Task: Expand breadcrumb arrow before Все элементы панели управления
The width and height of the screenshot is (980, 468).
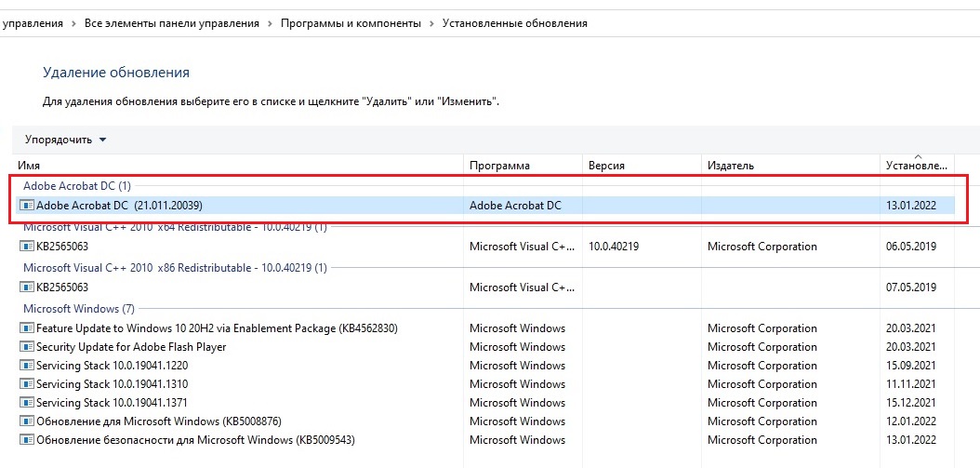Action: coord(73,24)
